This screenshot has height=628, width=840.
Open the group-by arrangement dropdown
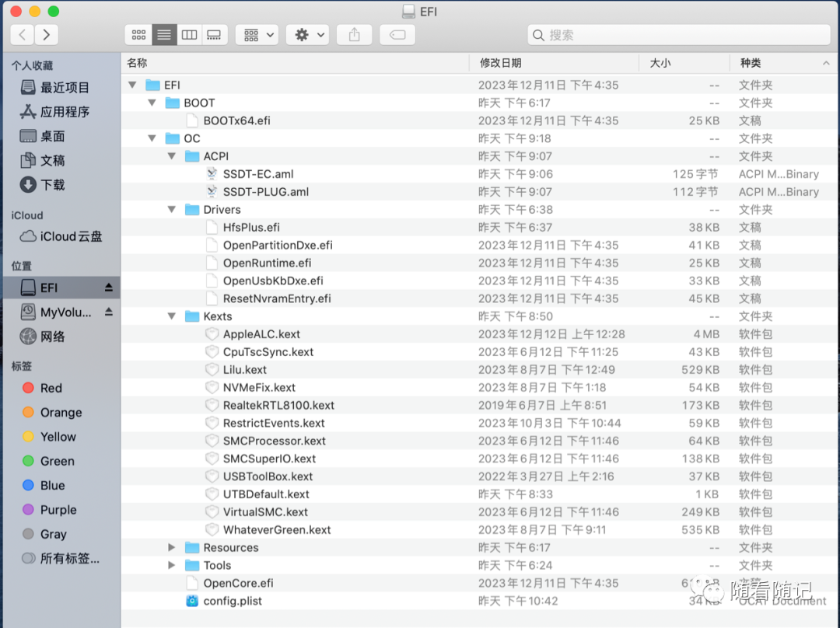(x=257, y=35)
